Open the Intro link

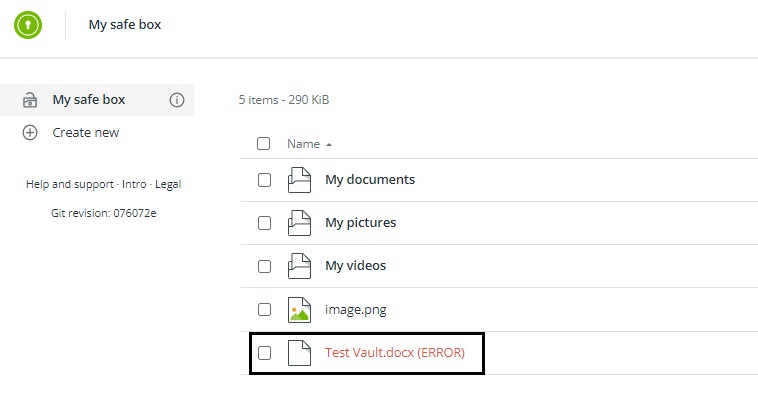[x=134, y=184]
